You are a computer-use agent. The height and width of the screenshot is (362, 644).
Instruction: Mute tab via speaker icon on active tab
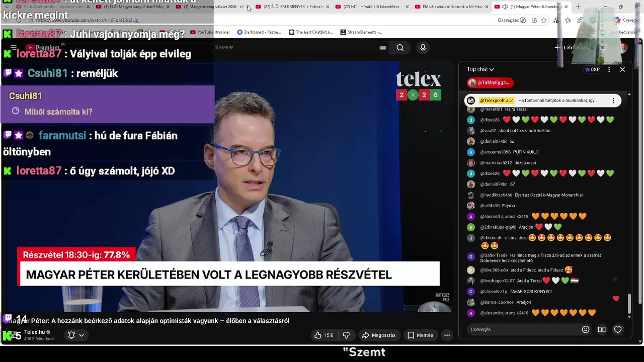505,7
